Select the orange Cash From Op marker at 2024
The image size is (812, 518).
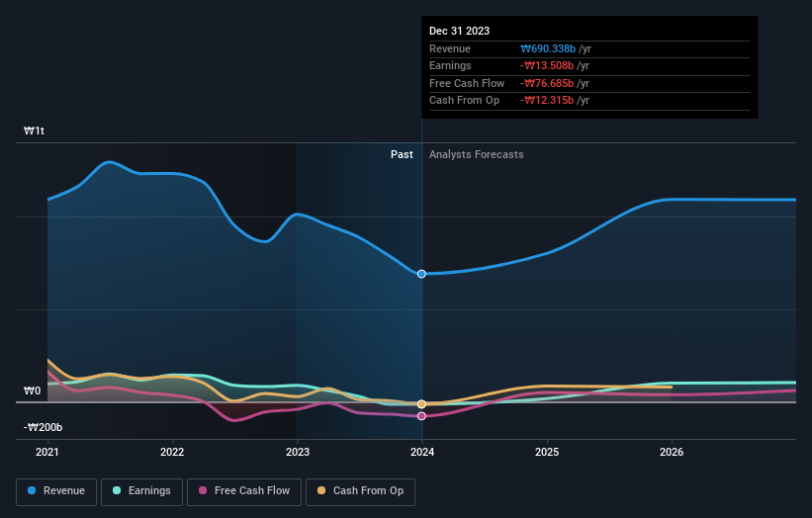pyautogui.click(x=421, y=404)
